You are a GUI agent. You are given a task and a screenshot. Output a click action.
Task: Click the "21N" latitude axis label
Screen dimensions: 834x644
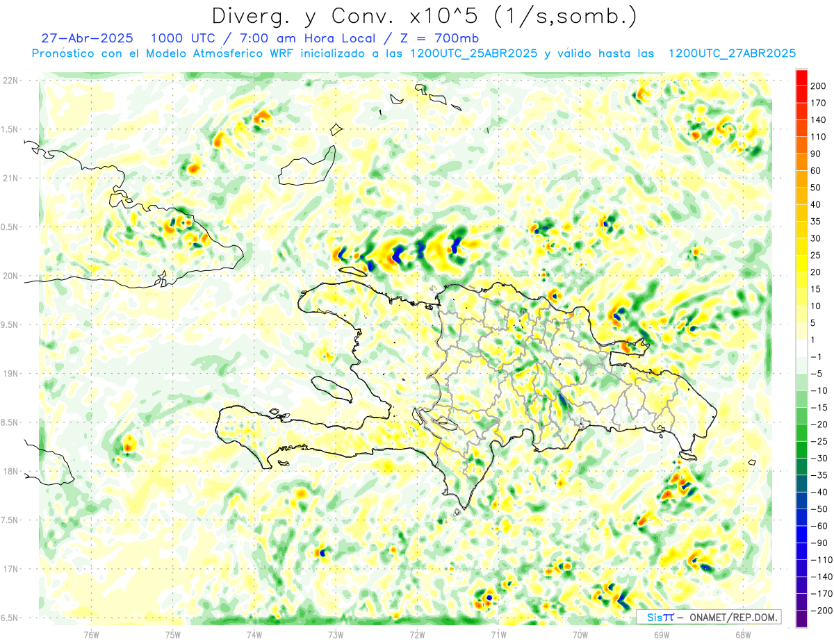(x=10, y=178)
